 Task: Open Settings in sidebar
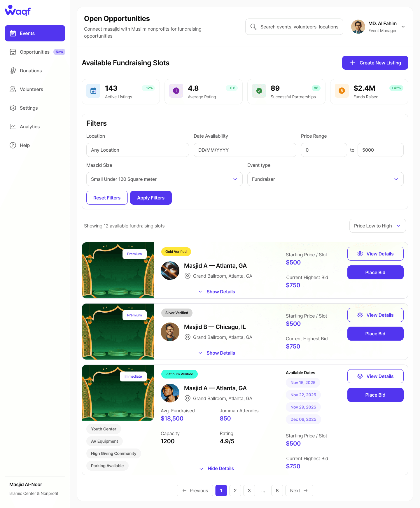coord(35,108)
